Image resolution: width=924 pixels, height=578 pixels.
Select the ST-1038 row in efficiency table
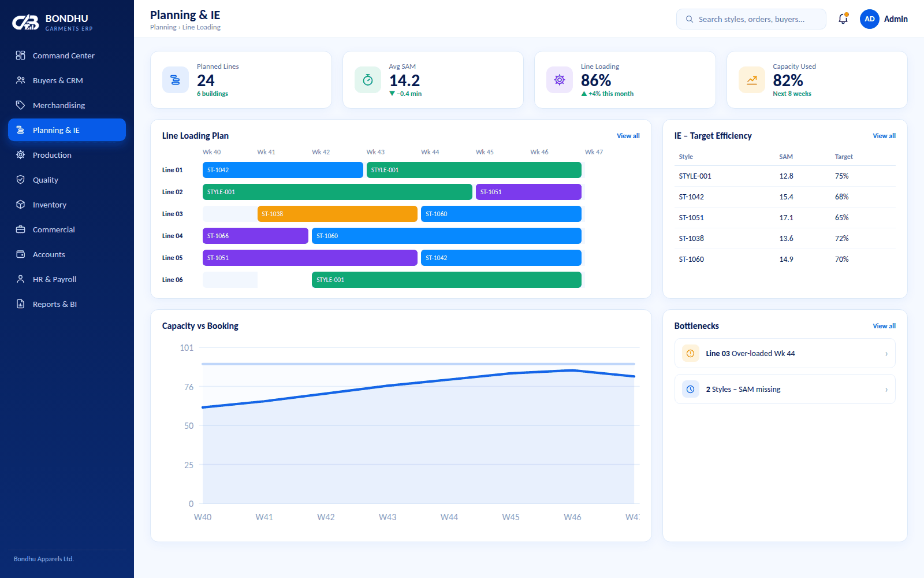[x=785, y=239]
